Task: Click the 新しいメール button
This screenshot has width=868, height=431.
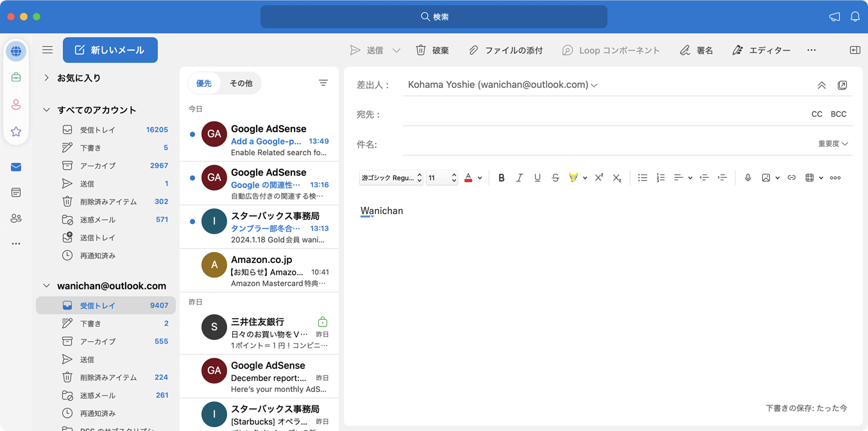Action: click(x=110, y=50)
